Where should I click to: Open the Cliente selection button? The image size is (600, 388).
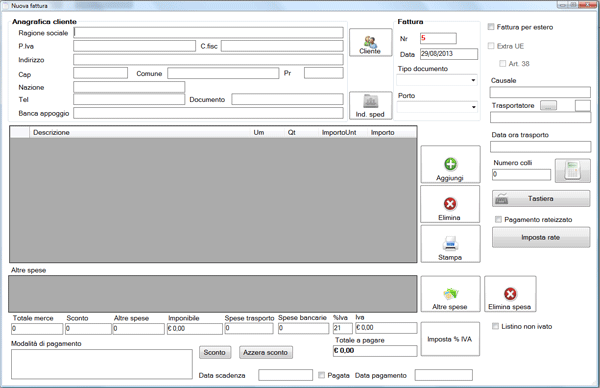370,42
